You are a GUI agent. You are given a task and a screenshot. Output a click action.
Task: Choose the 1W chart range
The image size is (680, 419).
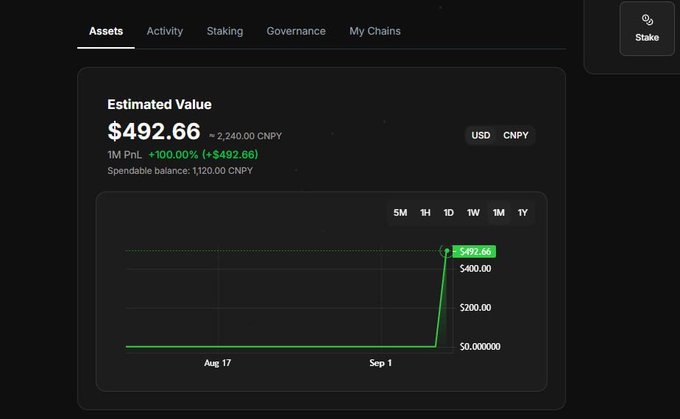point(473,213)
